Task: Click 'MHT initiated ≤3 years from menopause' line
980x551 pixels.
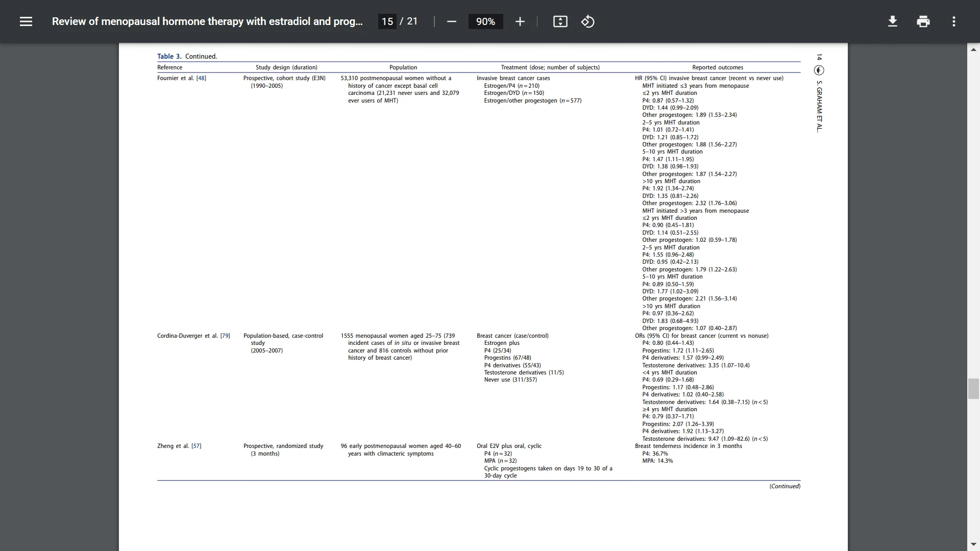Action: [x=696, y=86]
